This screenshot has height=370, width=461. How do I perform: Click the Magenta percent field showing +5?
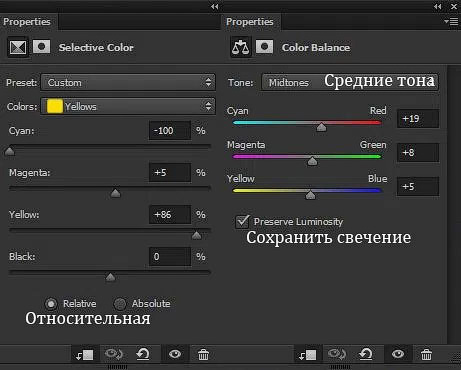tap(170, 172)
